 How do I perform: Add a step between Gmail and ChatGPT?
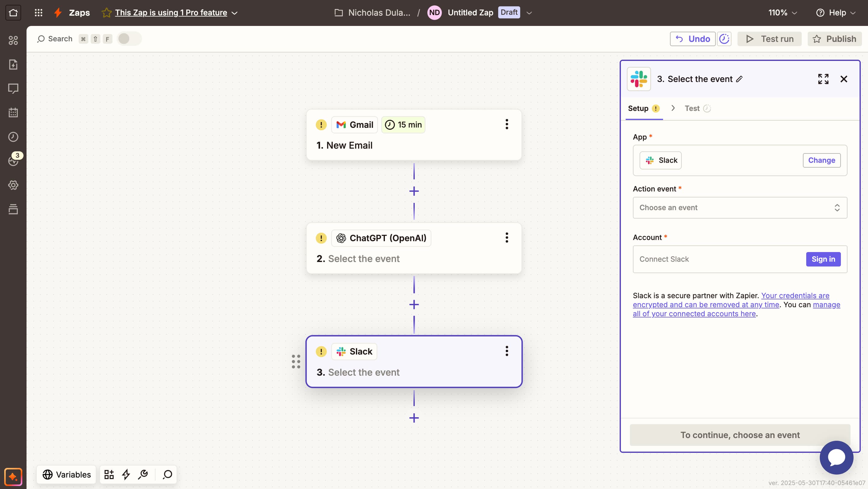tap(414, 191)
